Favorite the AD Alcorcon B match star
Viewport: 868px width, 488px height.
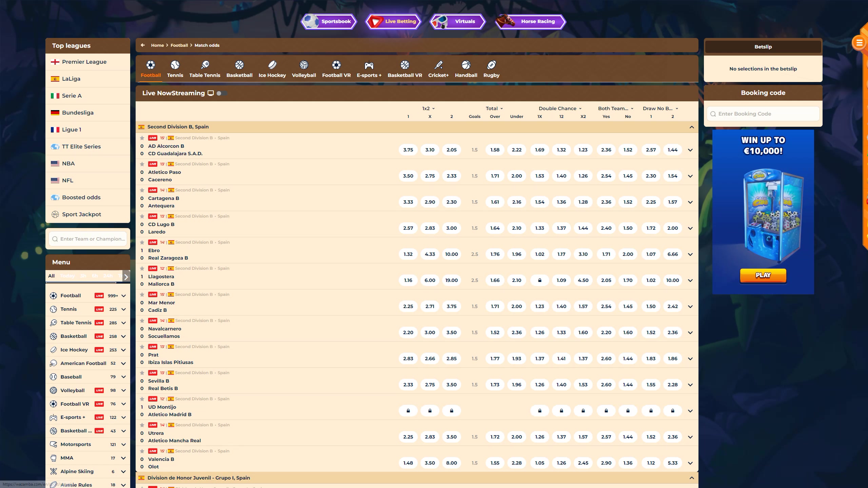coord(142,138)
